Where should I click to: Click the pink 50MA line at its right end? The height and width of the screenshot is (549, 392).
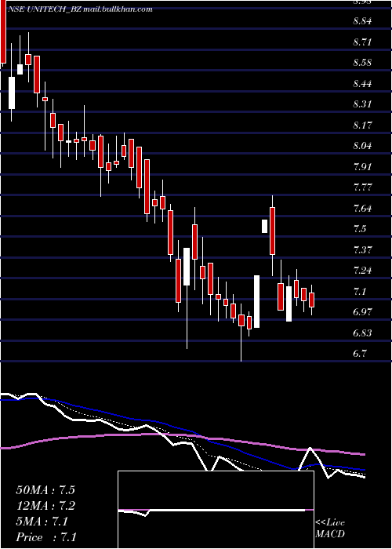[363, 454]
